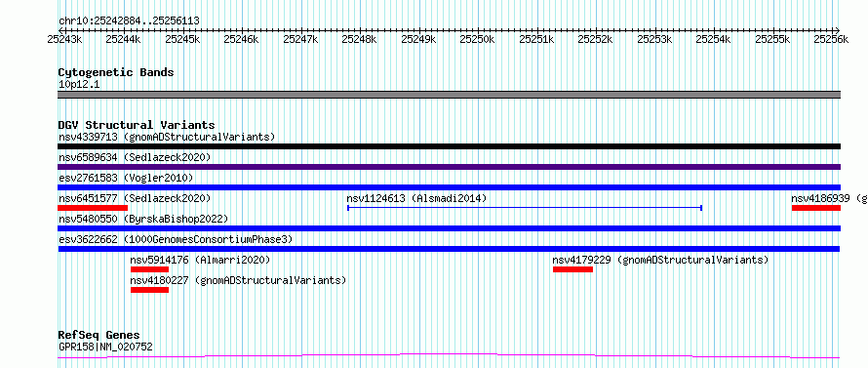The width and height of the screenshot is (868, 368).
Task: Click the 25249k ruler position
Action: coord(418,39)
